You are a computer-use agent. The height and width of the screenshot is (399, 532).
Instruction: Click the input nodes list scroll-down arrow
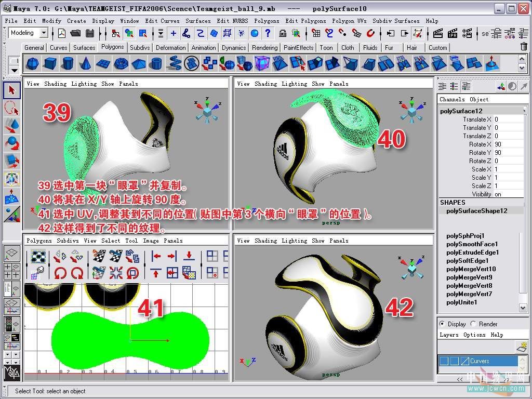523,308
